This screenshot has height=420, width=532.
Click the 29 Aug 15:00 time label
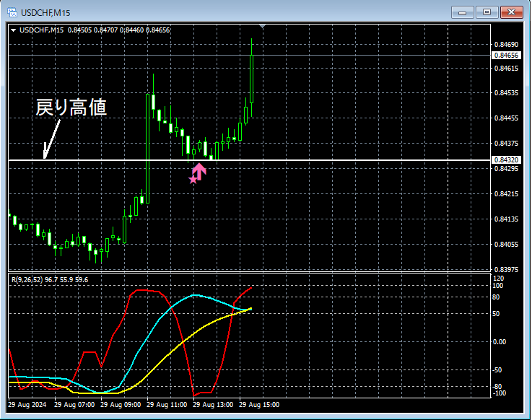coord(259,405)
